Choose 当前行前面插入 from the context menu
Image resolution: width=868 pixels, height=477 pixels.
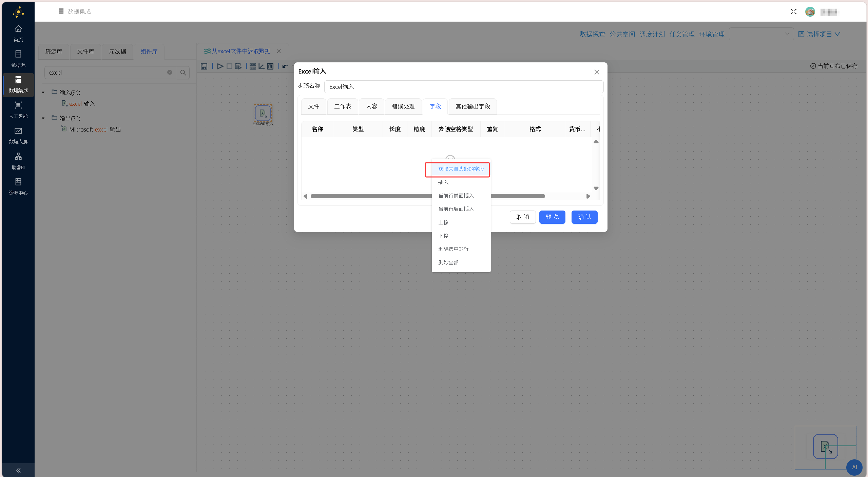tap(461, 196)
